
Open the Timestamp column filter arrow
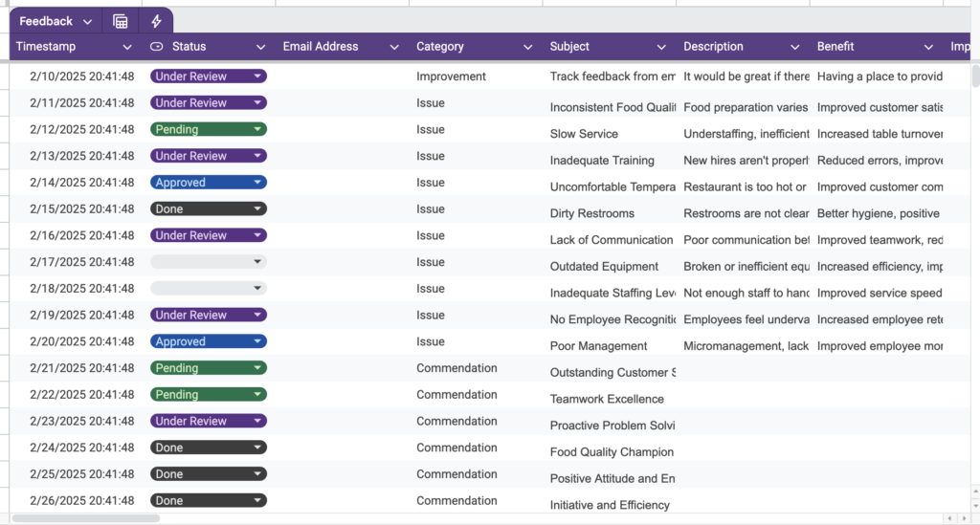click(x=127, y=47)
